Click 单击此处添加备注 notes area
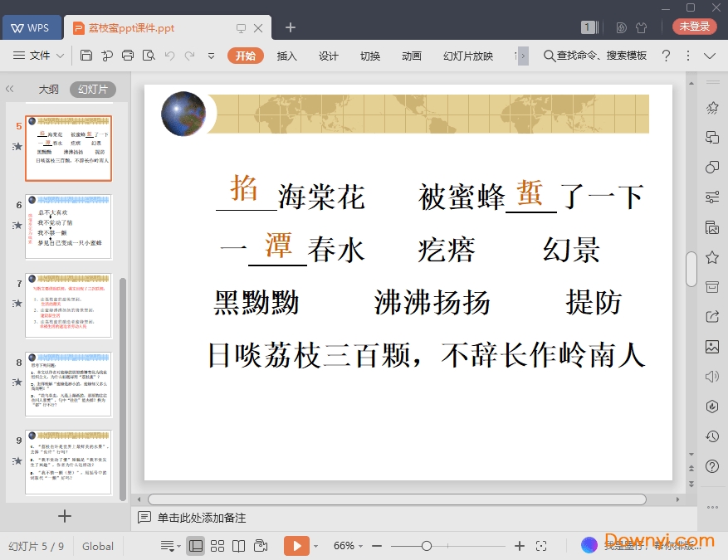Image resolution: width=728 pixels, height=560 pixels. pos(202,518)
